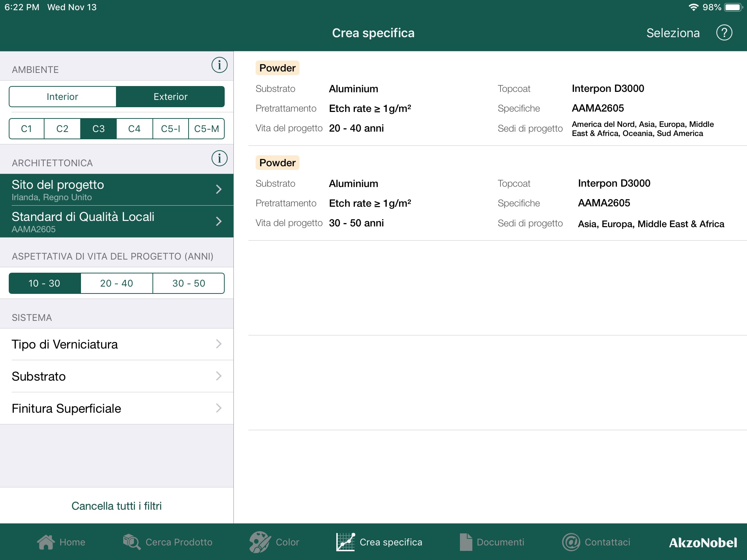This screenshot has width=747, height=560.
Task: Open the help question mark icon
Action: click(724, 33)
